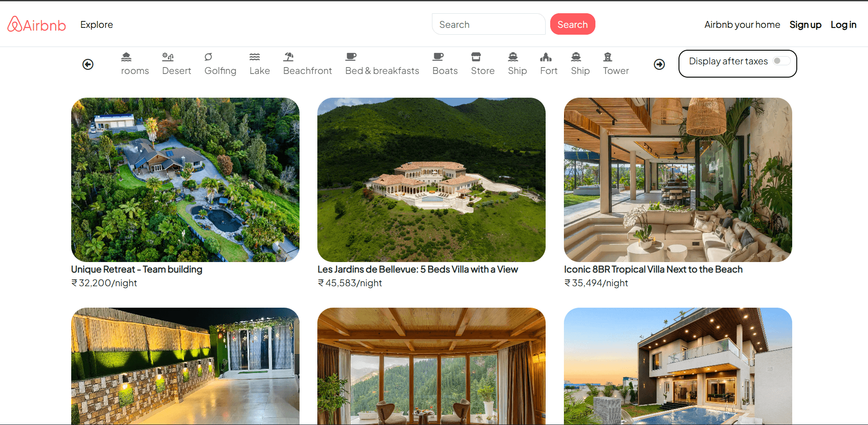Open the Iconic 8BR Tropical Villa photo
This screenshot has height=425, width=868.
click(678, 180)
